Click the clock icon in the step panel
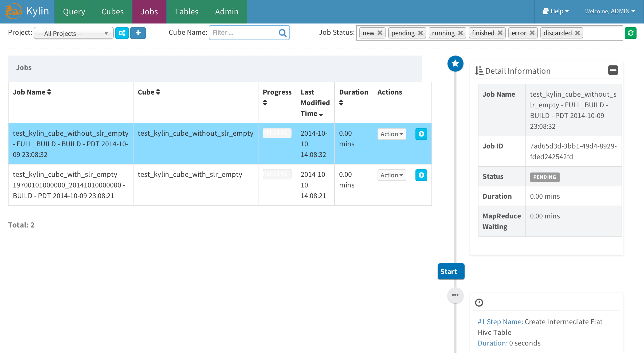 479,303
